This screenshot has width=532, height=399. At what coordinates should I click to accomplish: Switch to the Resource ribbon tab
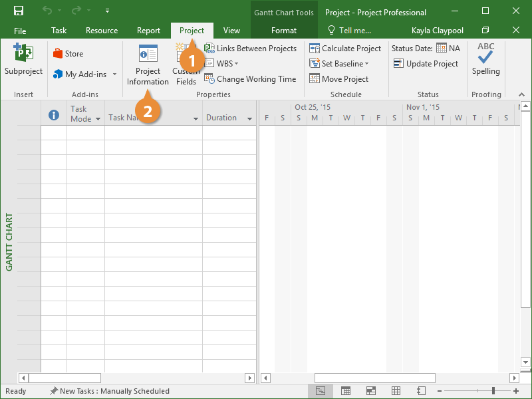[x=102, y=31]
